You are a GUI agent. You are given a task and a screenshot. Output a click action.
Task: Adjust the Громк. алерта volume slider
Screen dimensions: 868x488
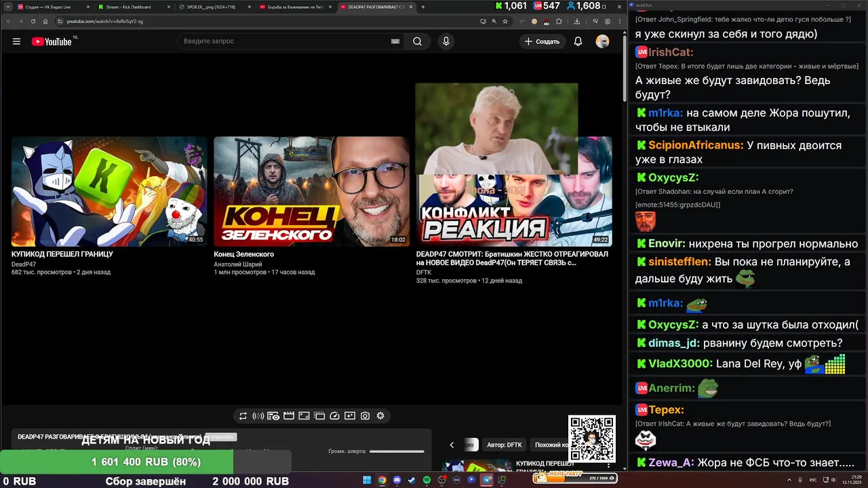point(397,451)
